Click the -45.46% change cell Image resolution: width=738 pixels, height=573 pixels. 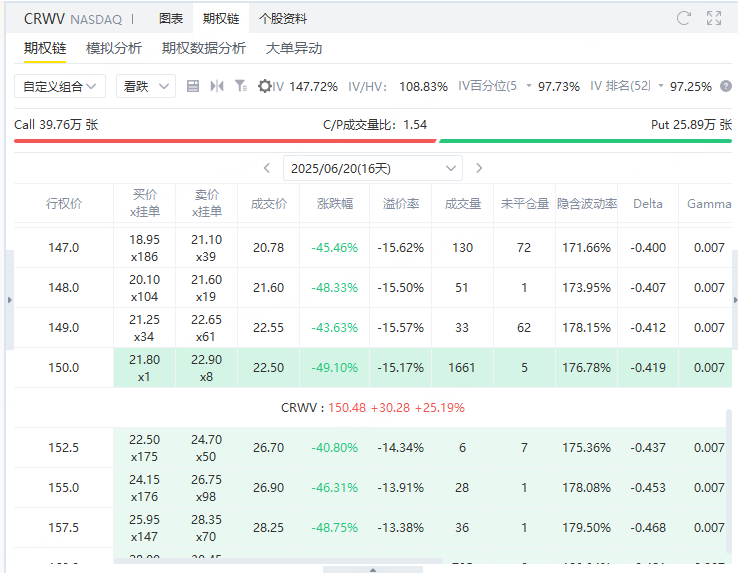tap(335, 248)
